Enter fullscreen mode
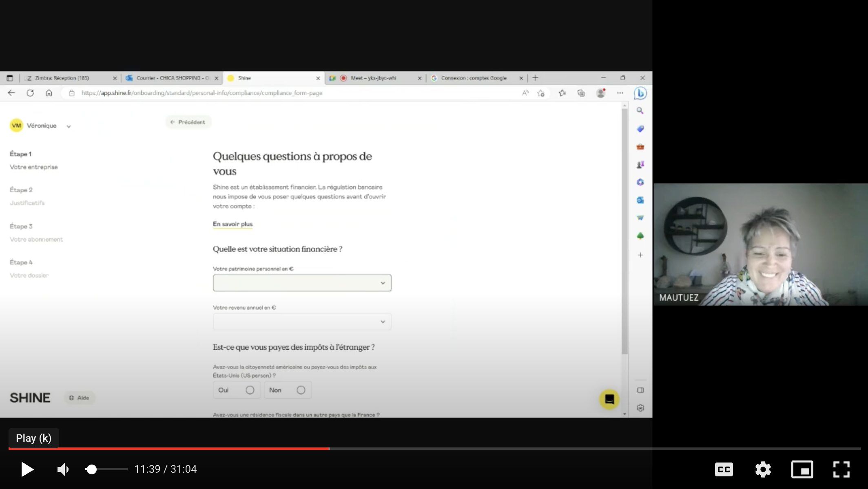The width and height of the screenshot is (868, 489). (841, 469)
